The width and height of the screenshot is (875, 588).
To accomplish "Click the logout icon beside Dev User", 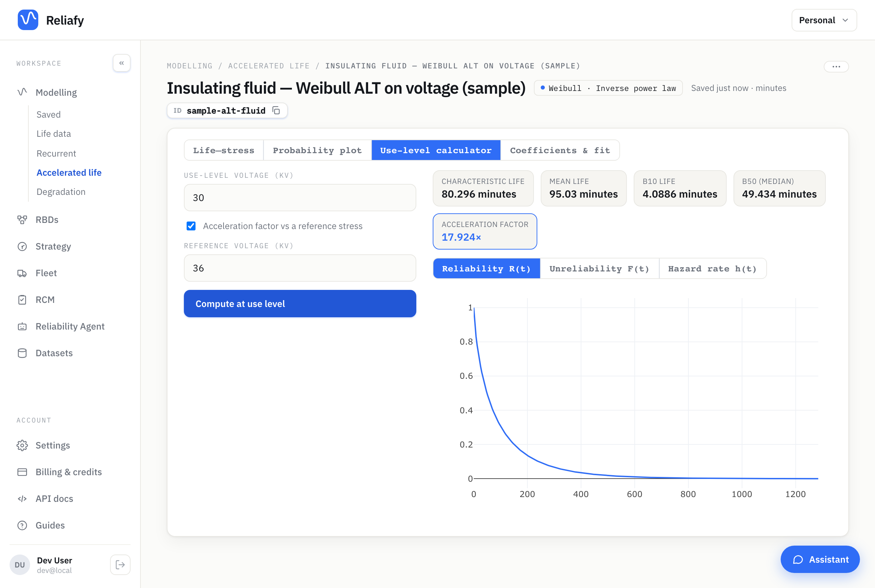I will coord(120,564).
